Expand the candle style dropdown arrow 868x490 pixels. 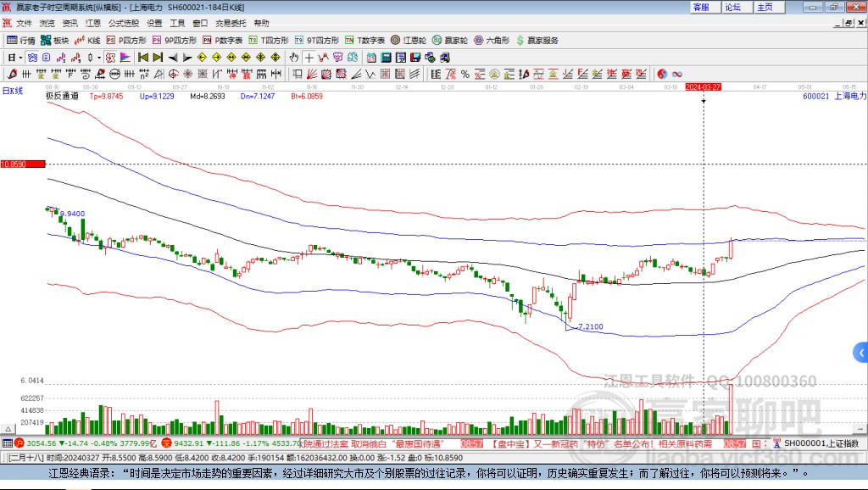tap(99, 58)
